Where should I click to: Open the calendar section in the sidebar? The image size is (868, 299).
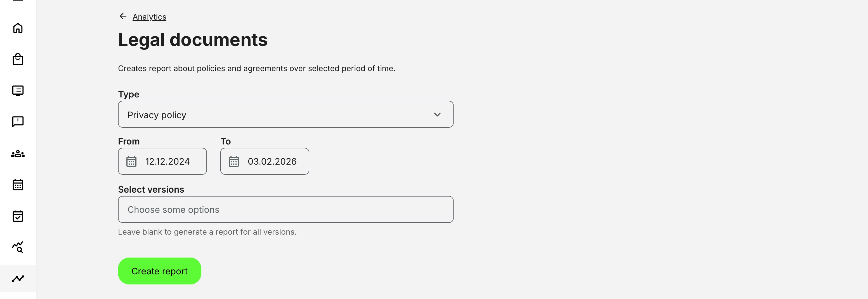click(18, 184)
